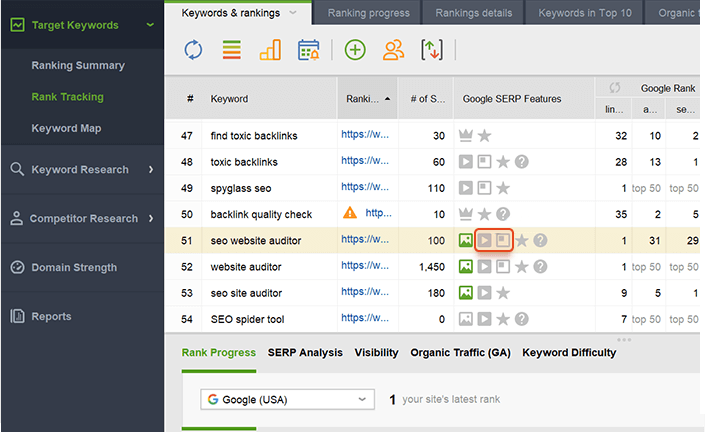705x432 pixels.
Task: Click the panel splitter three-dots handle
Action: point(624,340)
